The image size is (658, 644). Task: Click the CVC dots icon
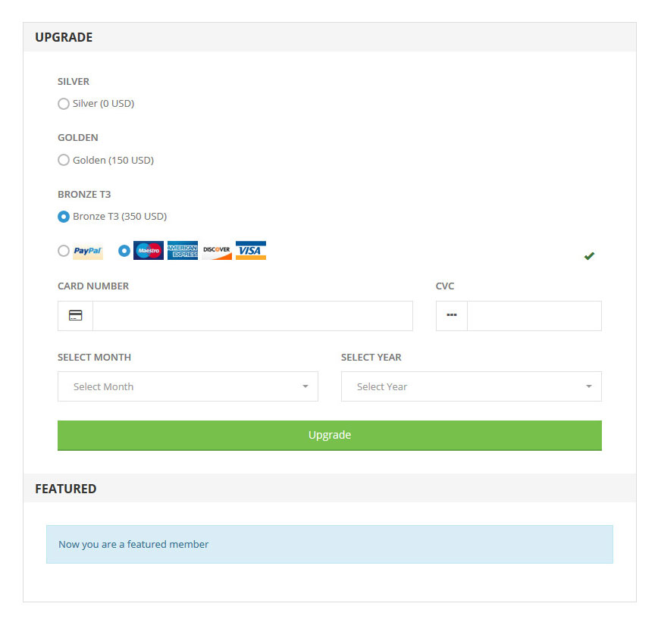click(x=452, y=316)
